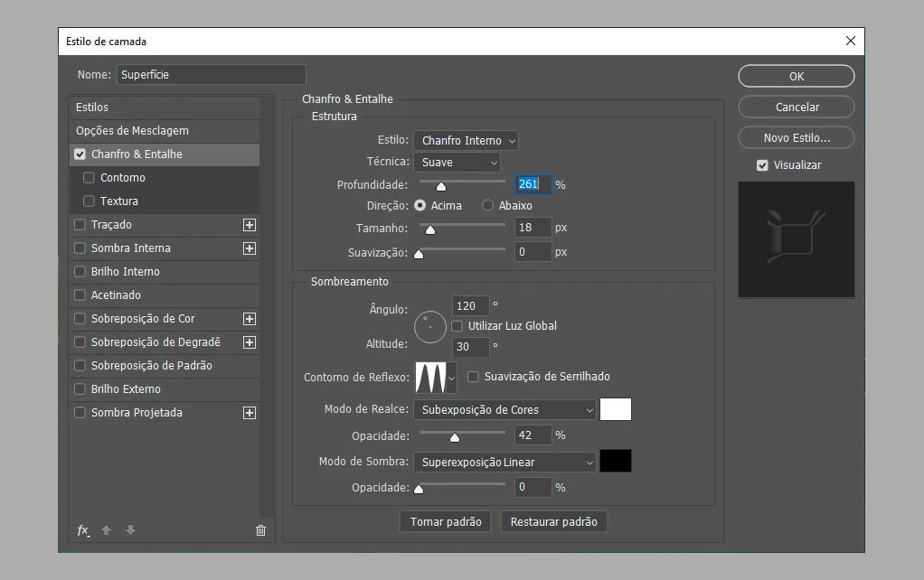
Task: Click the trash icon to delete effects
Action: (x=260, y=531)
